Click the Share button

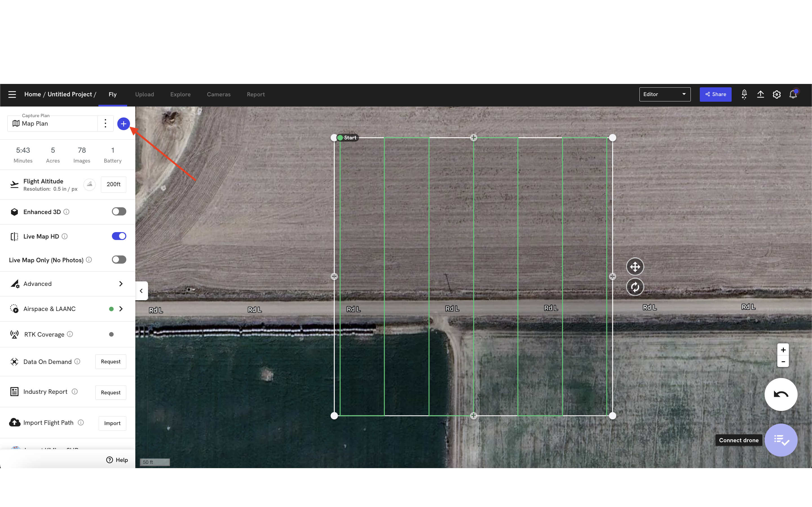click(715, 95)
